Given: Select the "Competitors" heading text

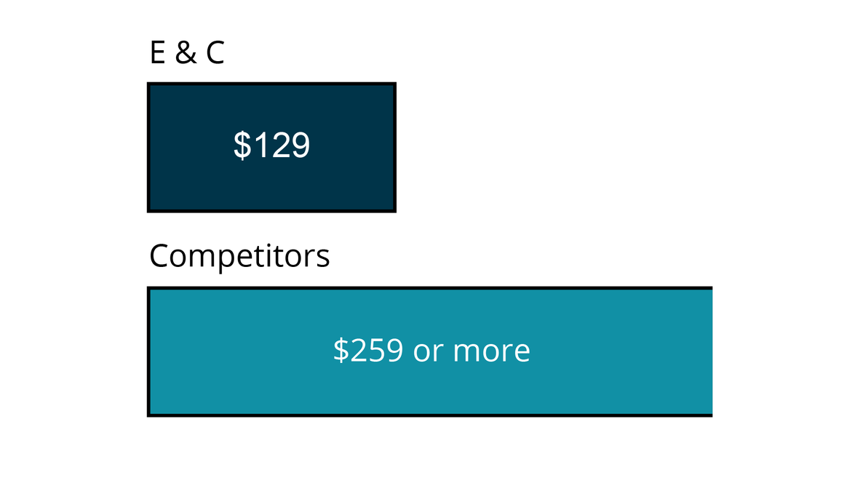Looking at the screenshot, I should (x=239, y=256).
